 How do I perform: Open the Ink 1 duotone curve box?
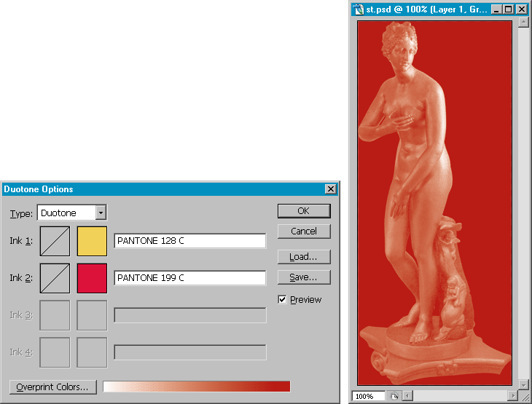[x=55, y=242]
